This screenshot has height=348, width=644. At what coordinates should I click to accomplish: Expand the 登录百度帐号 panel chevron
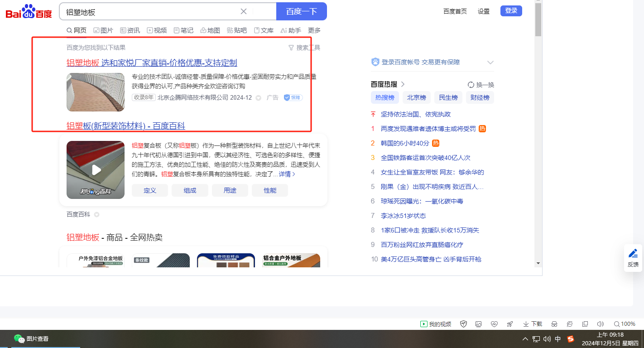pos(490,63)
